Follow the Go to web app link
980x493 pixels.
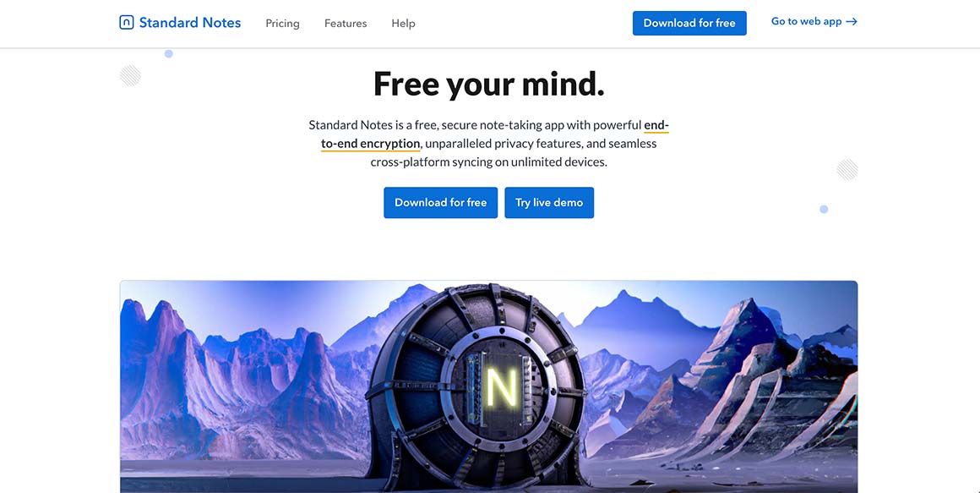click(x=814, y=21)
